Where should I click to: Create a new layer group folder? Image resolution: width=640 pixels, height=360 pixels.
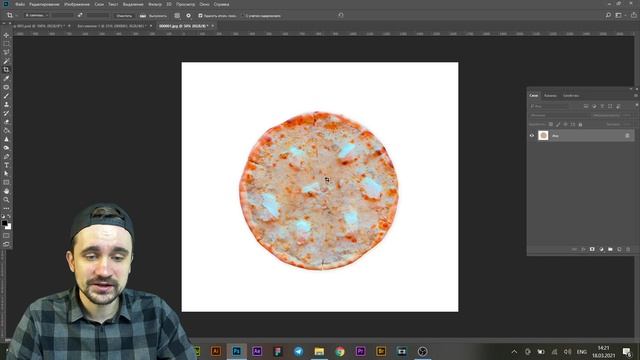click(610, 249)
